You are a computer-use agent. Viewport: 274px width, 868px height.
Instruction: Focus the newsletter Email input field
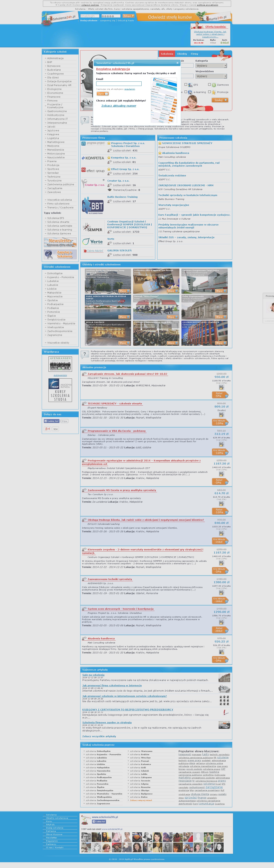point(119,84)
